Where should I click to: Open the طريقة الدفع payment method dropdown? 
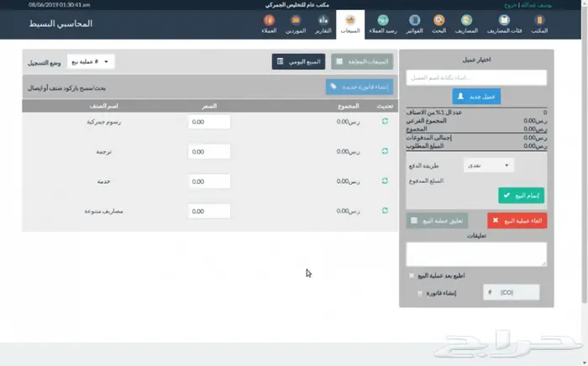click(489, 165)
